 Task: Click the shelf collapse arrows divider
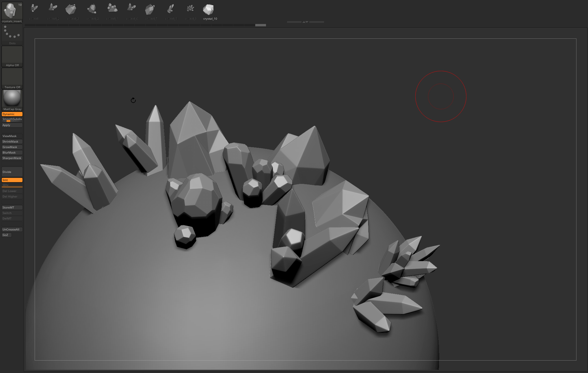305,22
